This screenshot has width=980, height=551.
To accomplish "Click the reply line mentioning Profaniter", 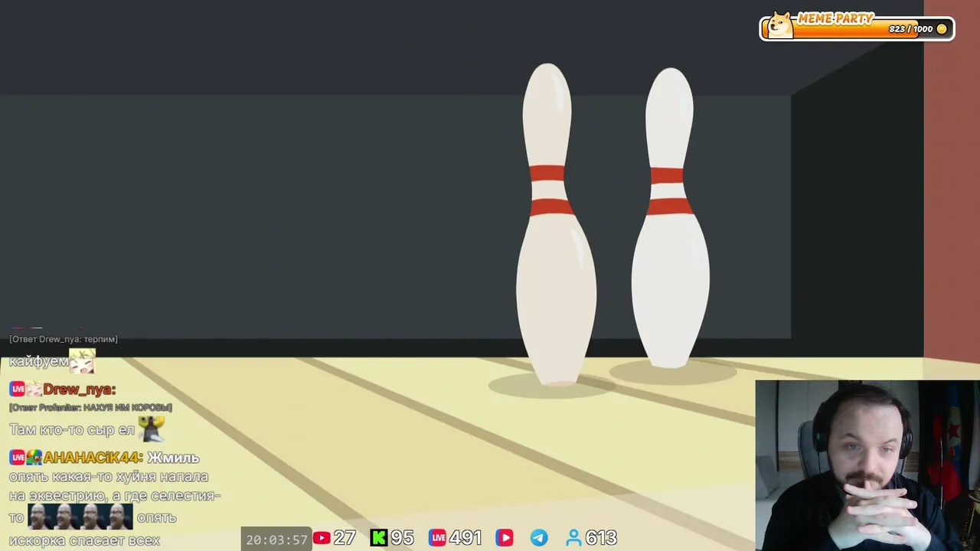I will 90,407.
